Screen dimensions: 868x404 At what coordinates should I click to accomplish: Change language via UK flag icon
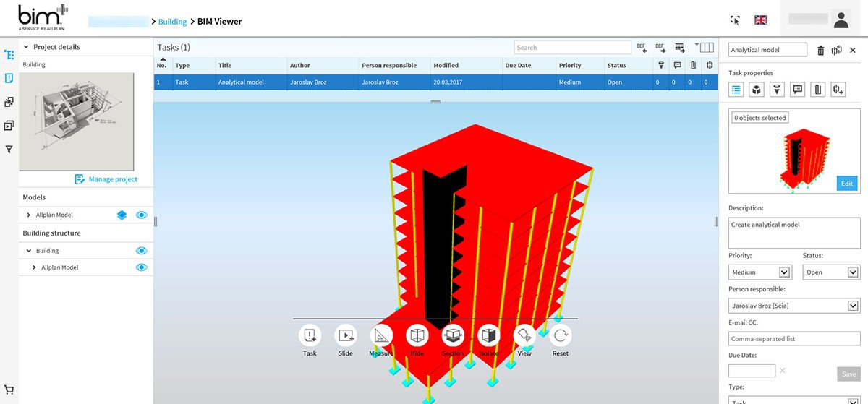pos(761,20)
